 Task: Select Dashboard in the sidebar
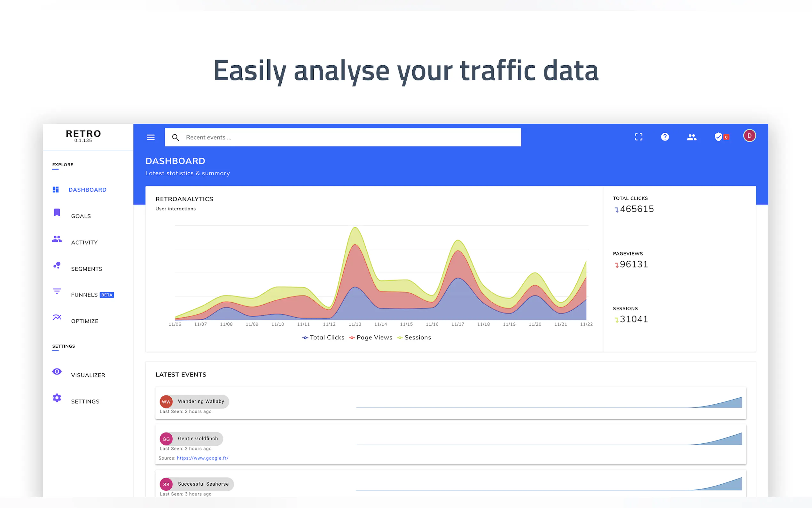coord(87,190)
